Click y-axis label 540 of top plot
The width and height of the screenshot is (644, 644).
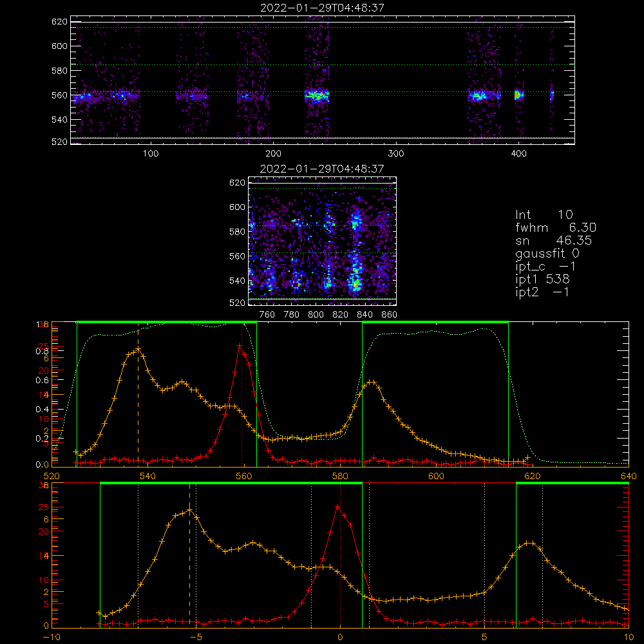[x=59, y=120]
